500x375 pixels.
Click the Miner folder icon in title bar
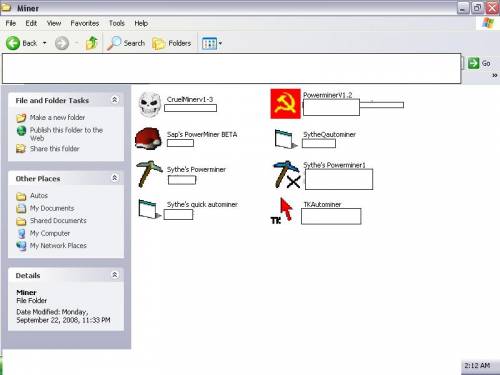[x=6, y=7]
